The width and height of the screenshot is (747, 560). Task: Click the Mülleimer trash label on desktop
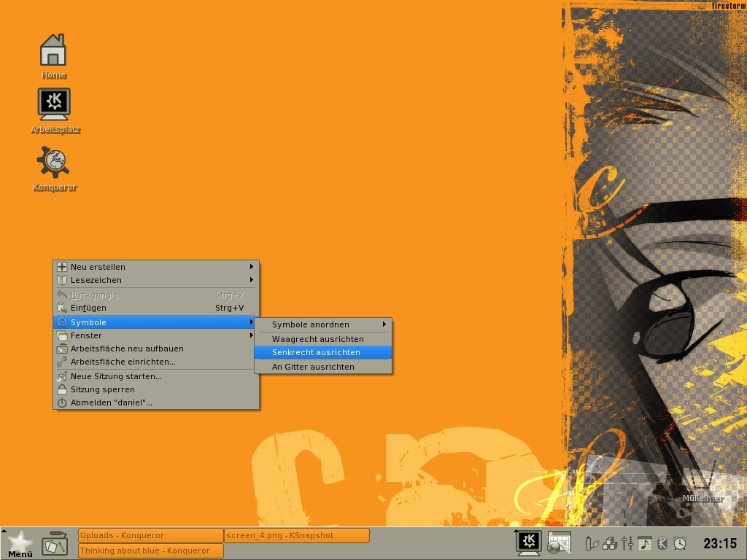(x=703, y=498)
